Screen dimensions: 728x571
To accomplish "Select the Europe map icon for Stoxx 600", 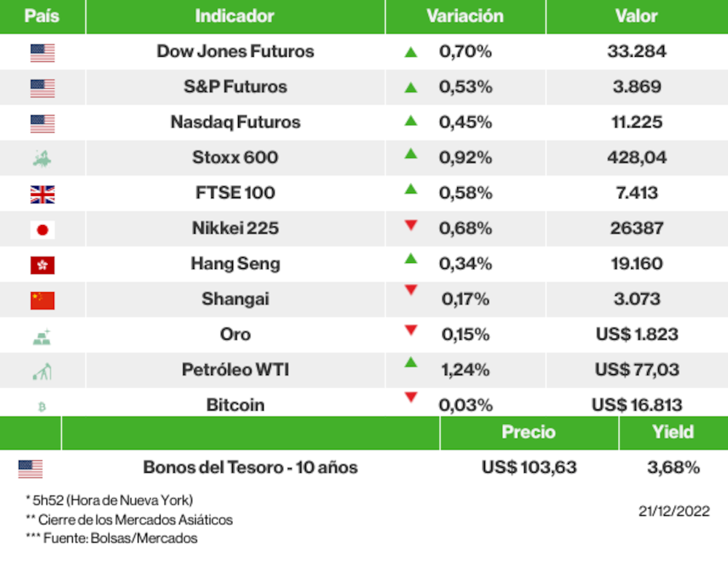I will [42, 158].
